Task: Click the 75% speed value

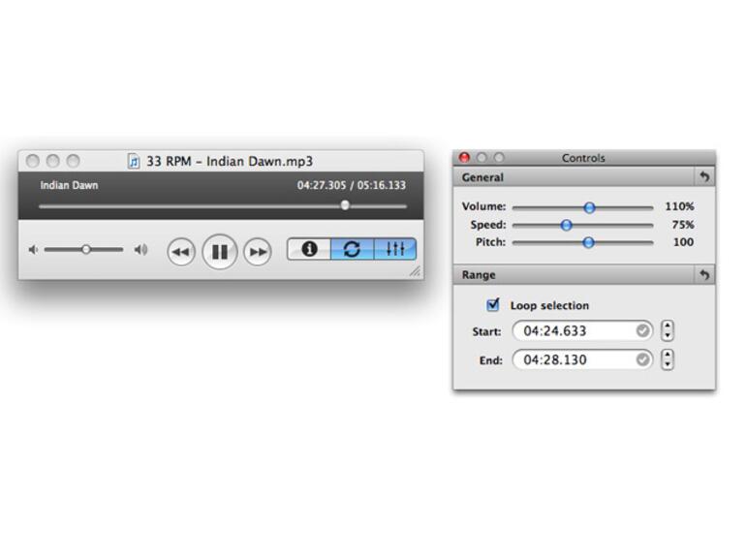Action: click(x=683, y=225)
